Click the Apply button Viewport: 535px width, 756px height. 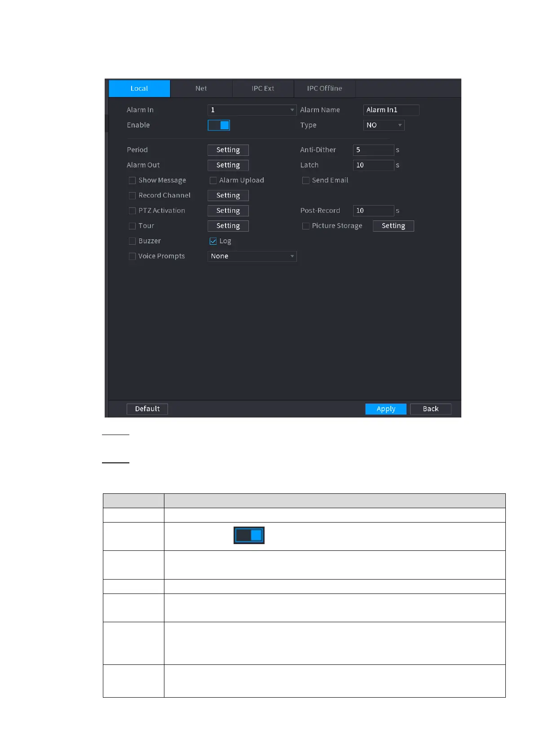[386, 409]
